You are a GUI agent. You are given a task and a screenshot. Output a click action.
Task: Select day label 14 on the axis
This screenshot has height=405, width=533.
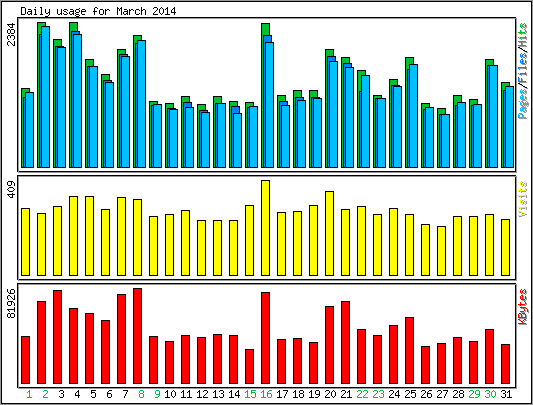234,394
